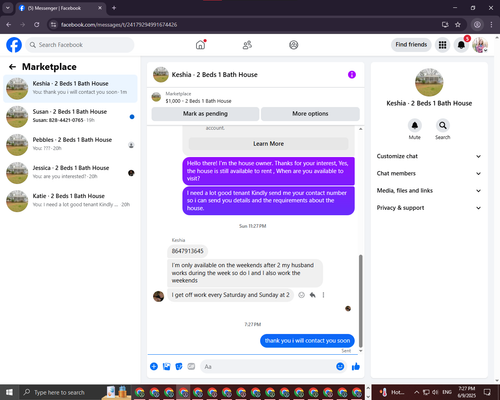The width and height of the screenshot is (500, 400).
Task: Click the chat vertical scrollbar thumb
Action: tap(360, 301)
